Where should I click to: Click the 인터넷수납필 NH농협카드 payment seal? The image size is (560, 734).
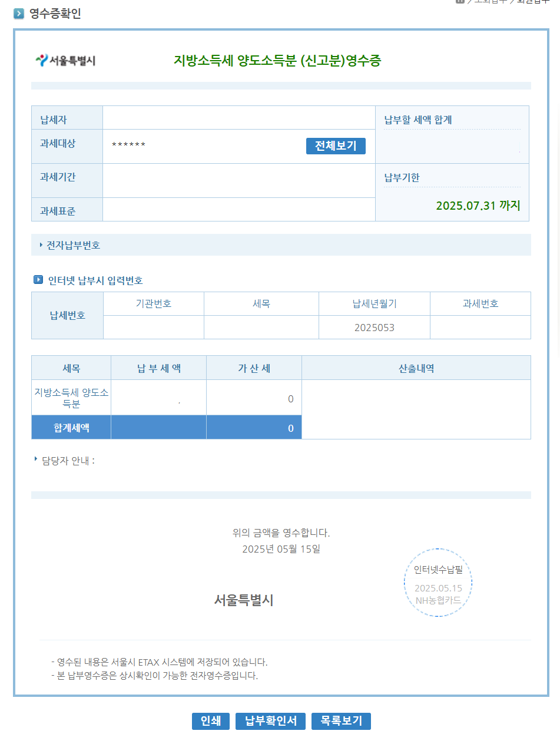438,582
